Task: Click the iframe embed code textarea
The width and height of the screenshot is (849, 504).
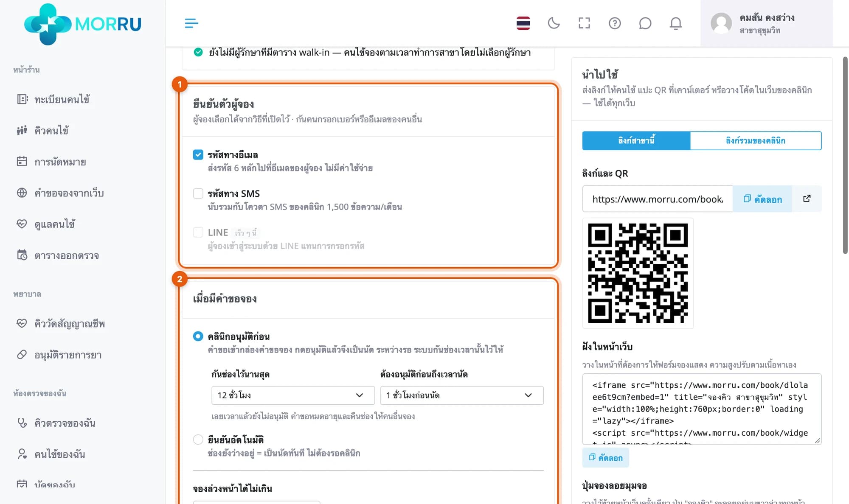Action: click(x=702, y=409)
